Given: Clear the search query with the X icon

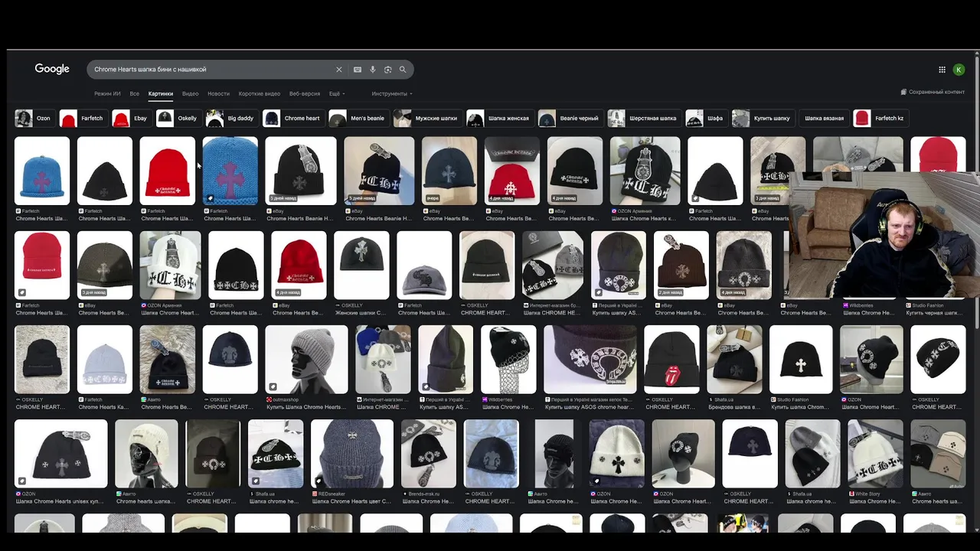Looking at the screenshot, I should [339, 70].
